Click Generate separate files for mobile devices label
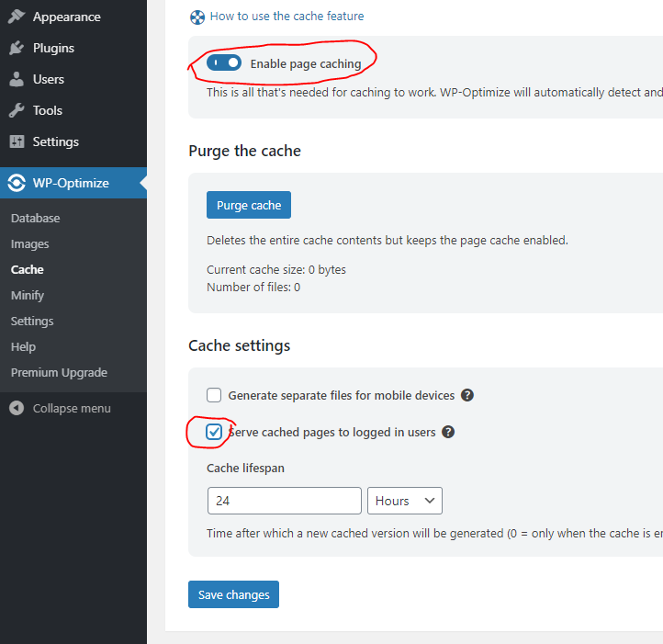Screen dimensions: 663x644 (342, 395)
